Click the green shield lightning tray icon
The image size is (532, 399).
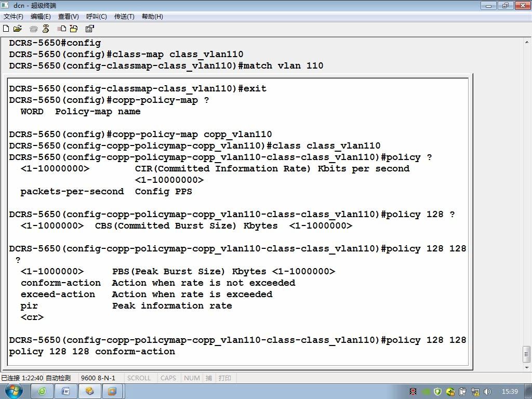[x=437, y=392]
